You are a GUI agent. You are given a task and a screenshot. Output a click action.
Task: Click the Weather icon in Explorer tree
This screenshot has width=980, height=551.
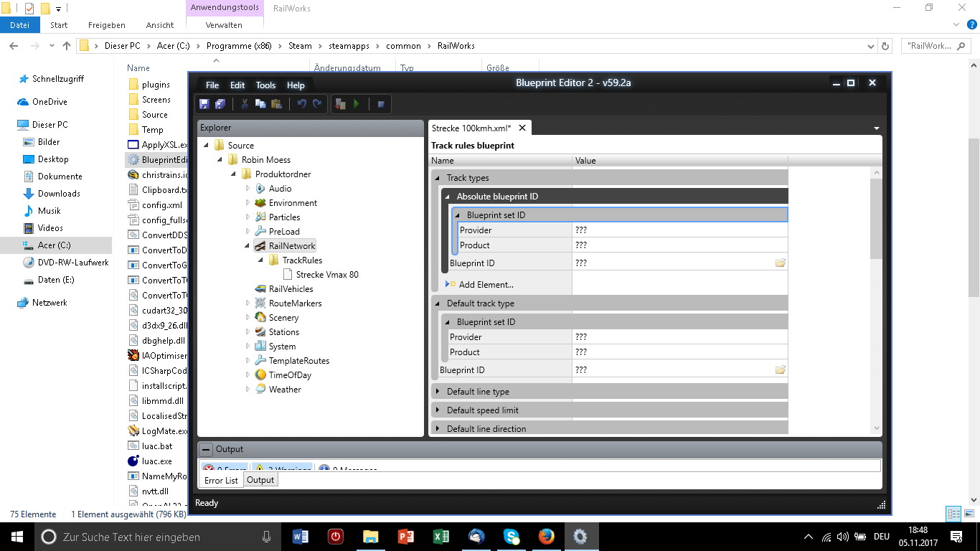click(260, 390)
